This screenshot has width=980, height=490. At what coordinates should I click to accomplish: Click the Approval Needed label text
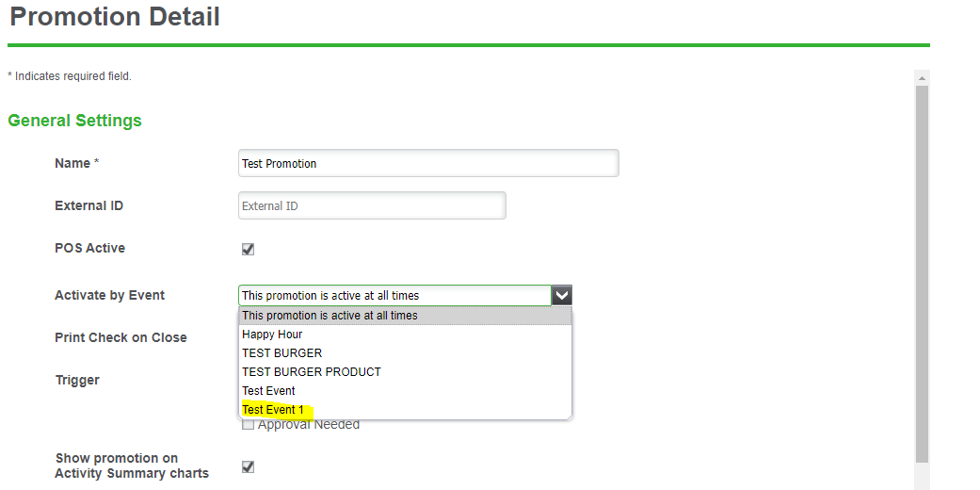pos(309,425)
